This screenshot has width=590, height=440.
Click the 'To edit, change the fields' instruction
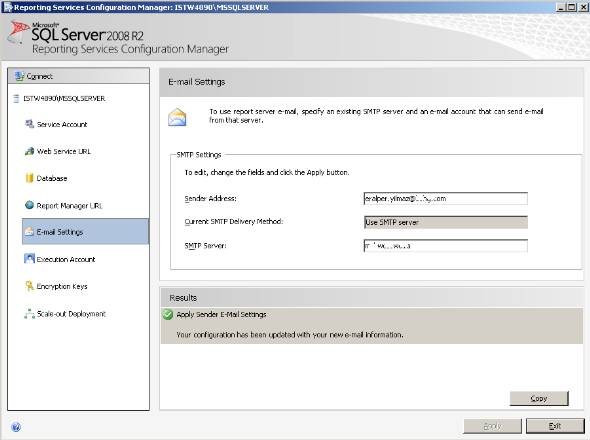click(x=267, y=172)
